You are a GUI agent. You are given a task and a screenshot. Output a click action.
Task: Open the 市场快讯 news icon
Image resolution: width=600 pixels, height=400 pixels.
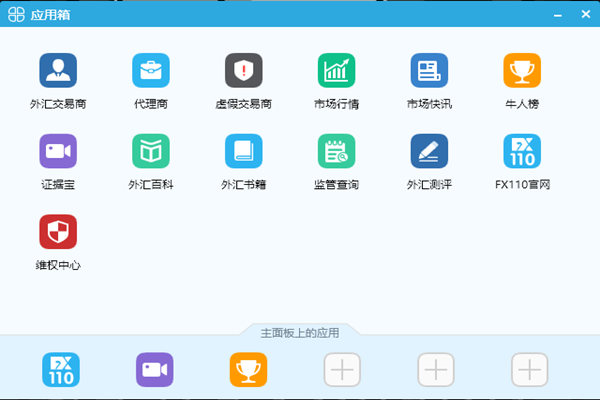[x=429, y=70]
